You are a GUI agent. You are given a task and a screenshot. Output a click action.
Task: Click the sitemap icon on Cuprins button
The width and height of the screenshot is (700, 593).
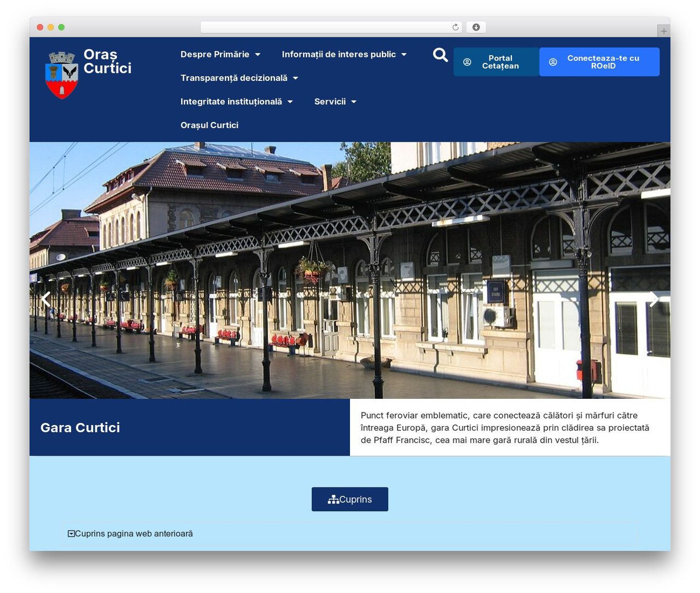[333, 499]
